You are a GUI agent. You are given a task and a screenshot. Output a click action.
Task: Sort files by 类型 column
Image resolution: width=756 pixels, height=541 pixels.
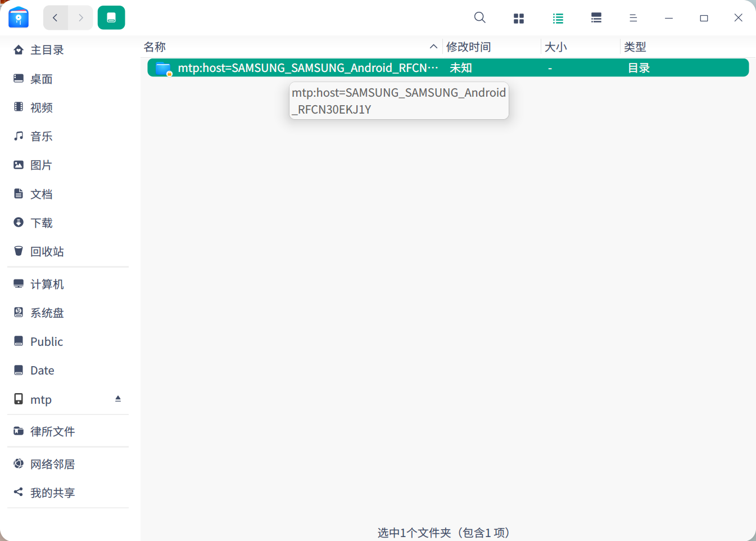pos(635,47)
